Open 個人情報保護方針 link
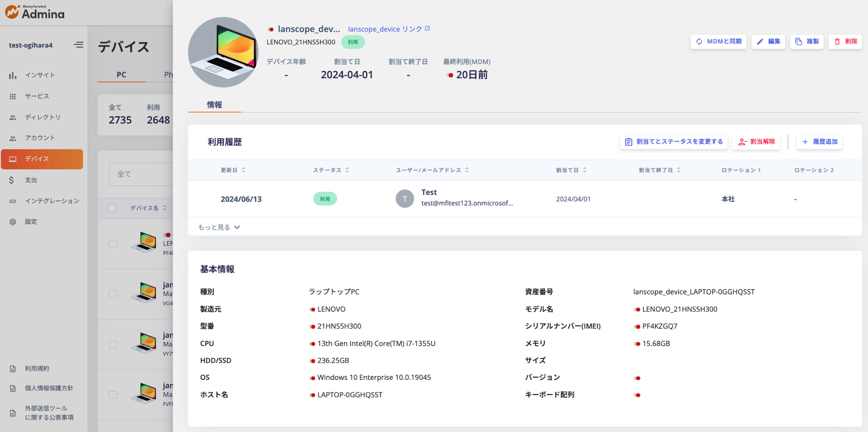 click(x=49, y=388)
